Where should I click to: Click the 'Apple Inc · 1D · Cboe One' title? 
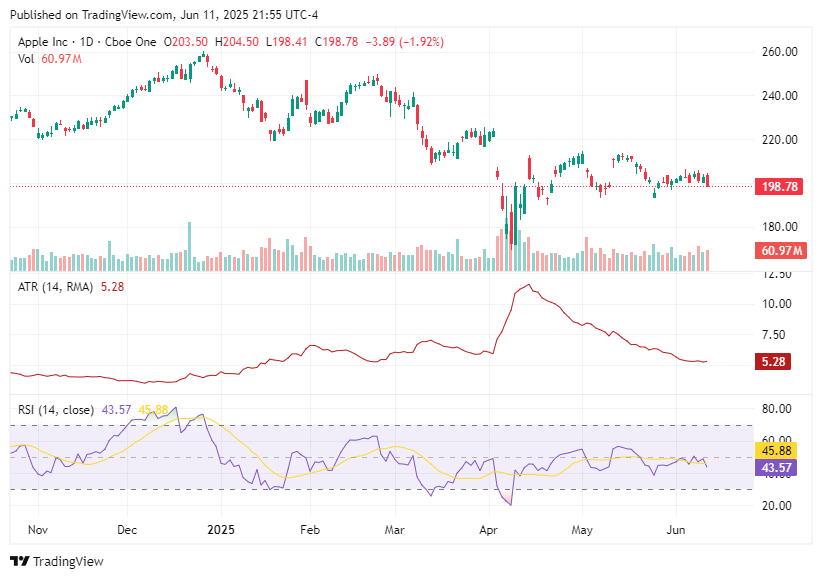tap(87, 42)
